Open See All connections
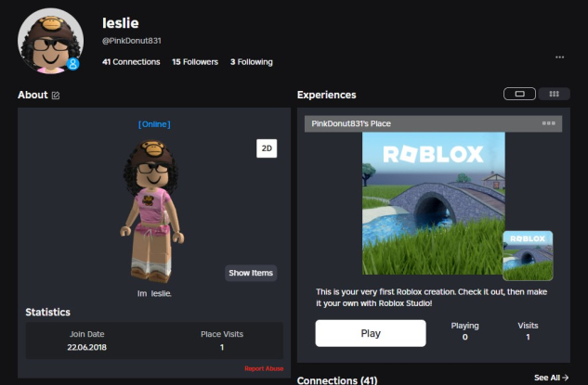Screen dimensions: 588x385 551,378
